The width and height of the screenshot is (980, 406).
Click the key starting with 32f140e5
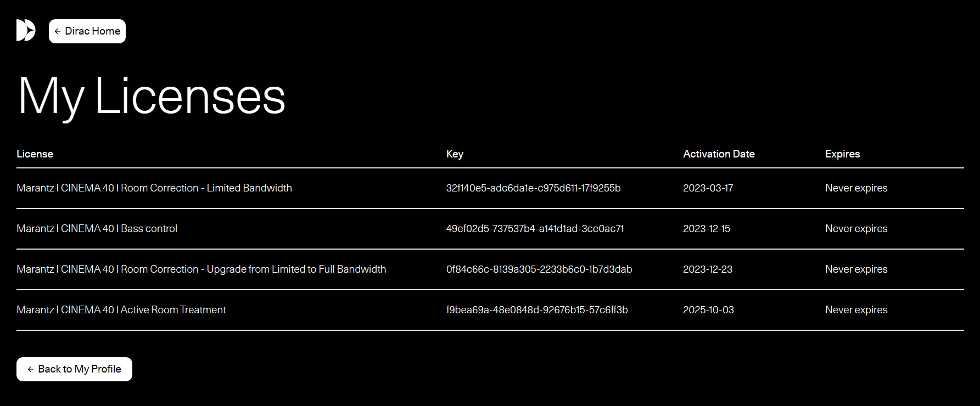click(x=533, y=188)
